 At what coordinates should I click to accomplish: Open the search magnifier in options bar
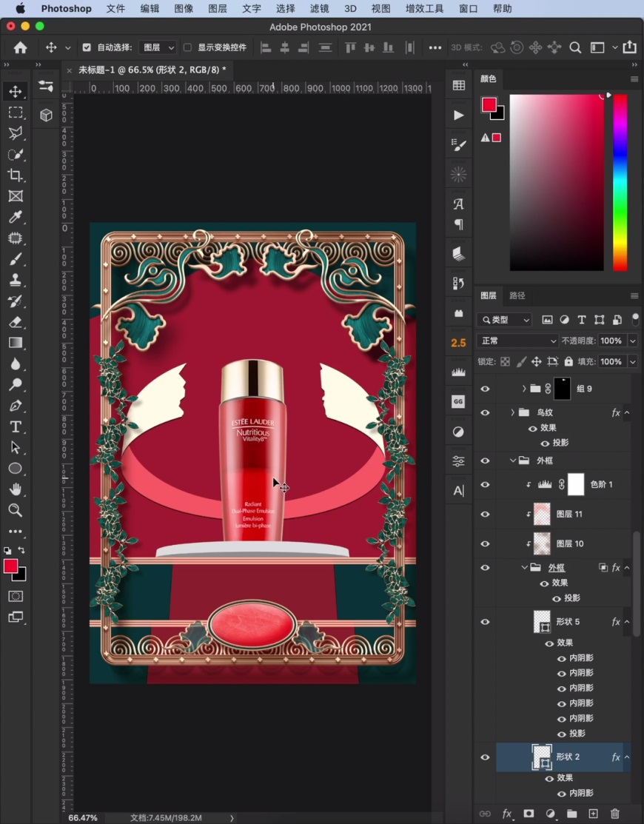tap(575, 47)
